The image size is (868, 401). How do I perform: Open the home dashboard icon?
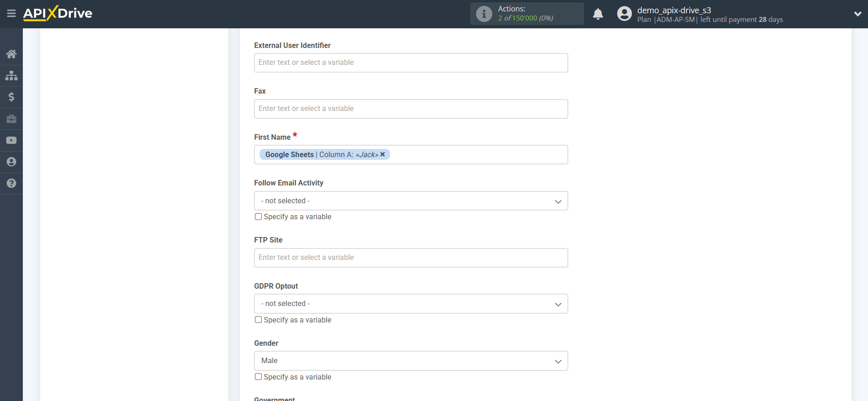[11, 54]
